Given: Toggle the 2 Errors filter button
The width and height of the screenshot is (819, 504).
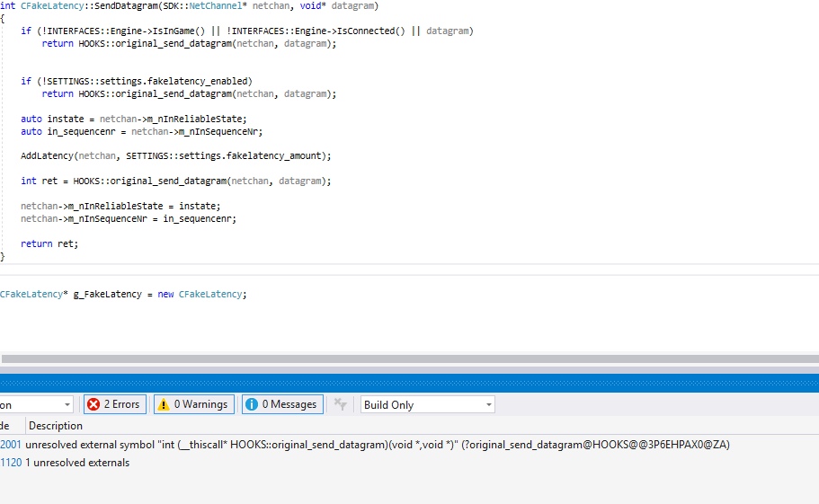Looking at the screenshot, I should tap(114, 404).
